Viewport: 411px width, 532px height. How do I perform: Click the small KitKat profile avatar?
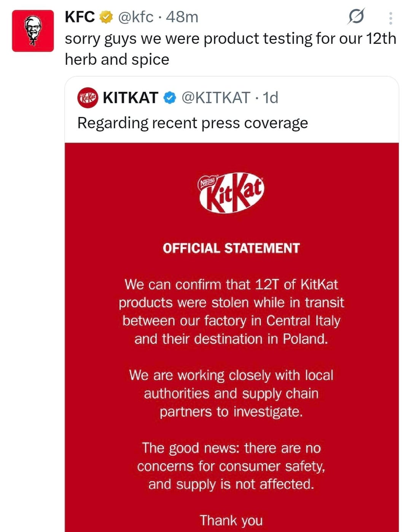[88, 98]
